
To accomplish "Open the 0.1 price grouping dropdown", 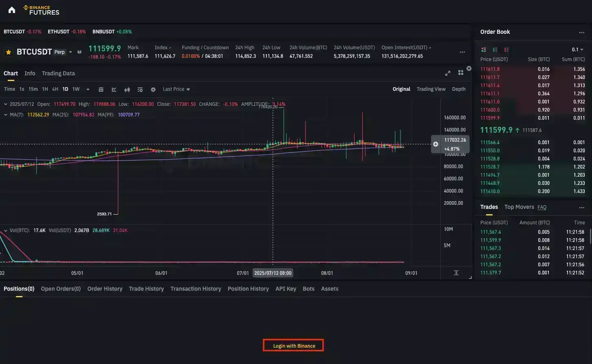I will tap(577, 50).
